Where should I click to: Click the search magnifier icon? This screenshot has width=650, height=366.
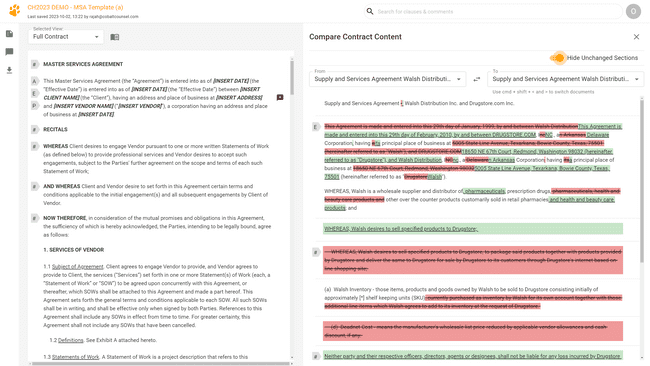click(370, 11)
